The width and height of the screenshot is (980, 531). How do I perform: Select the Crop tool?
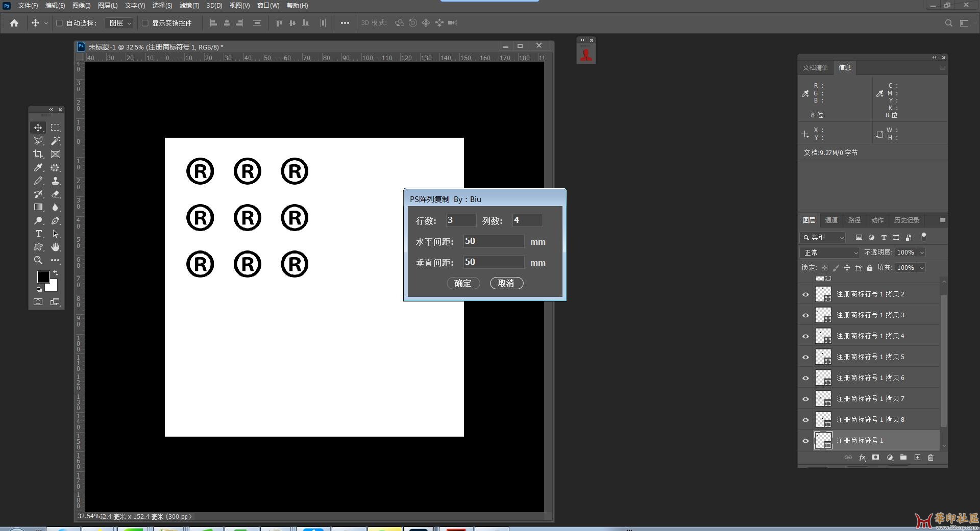[38, 154]
